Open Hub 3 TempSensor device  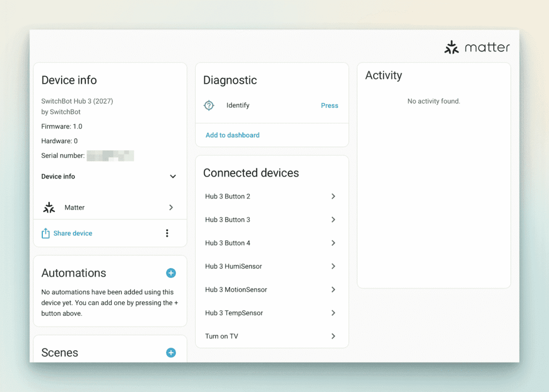[234, 313]
